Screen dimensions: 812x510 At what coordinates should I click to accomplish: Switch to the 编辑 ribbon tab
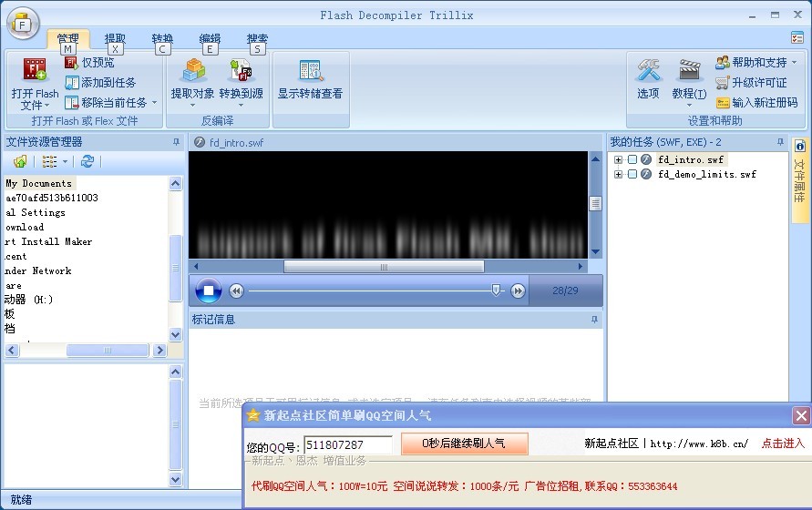pyautogui.click(x=210, y=39)
